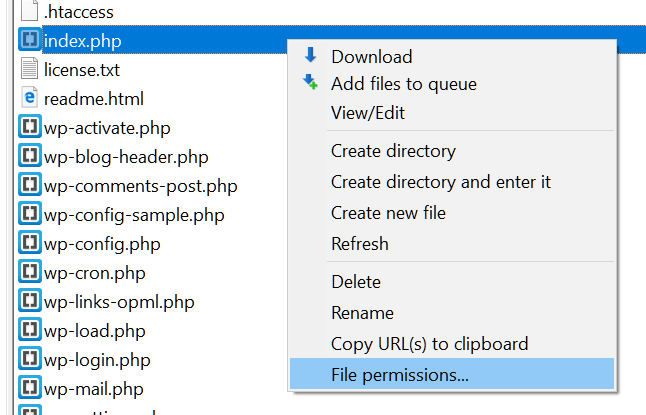The height and width of the screenshot is (415, 646).
Task: Click the wp-comments-post.php file icon
Action: point(30,184)
